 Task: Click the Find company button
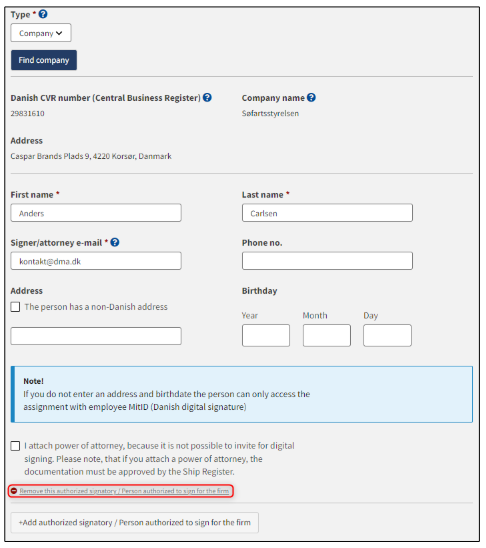tap(44, 60)
